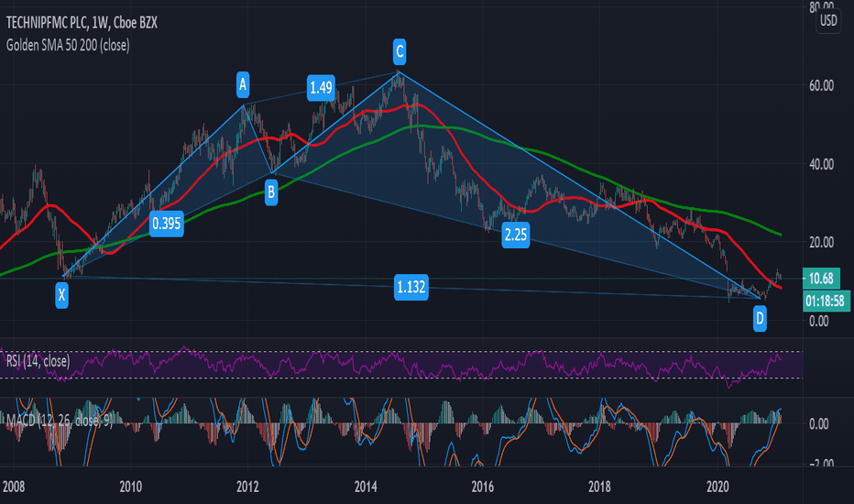This screenshot has height=504, width=854.
Task: Click the 0.395 ratio label
Action: coord(166,224)
